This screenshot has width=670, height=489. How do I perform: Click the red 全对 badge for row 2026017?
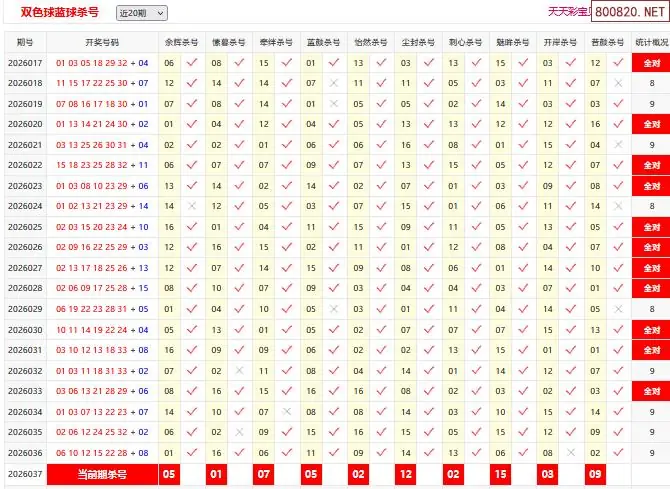(x=651, y=63)
